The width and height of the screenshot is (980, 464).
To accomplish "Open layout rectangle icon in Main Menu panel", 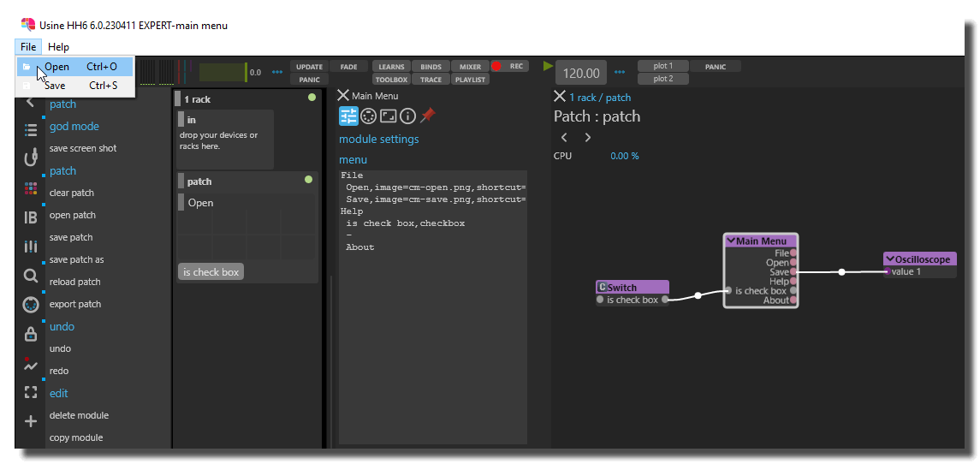I will coord(388,116).
